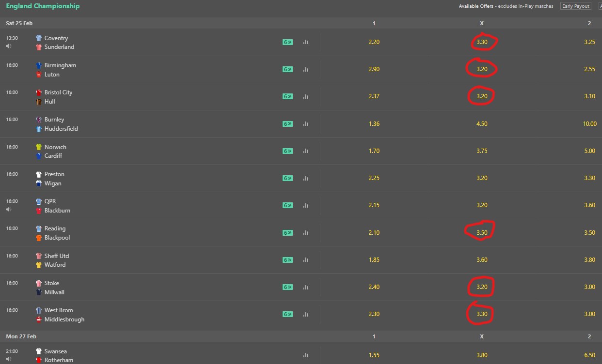Viewport: 602px width, 364px height.
Task: Select Birmingham home win odds 2.90
Action: 374,69
